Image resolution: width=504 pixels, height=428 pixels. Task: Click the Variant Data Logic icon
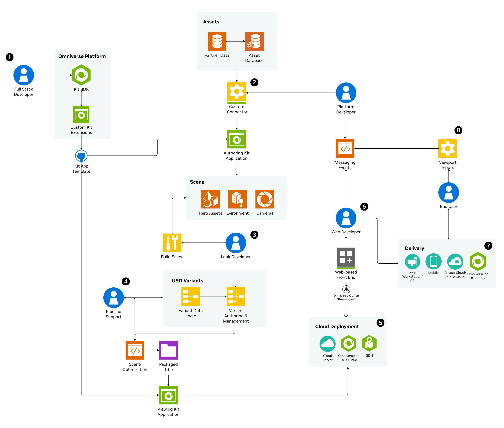(191, 297)
